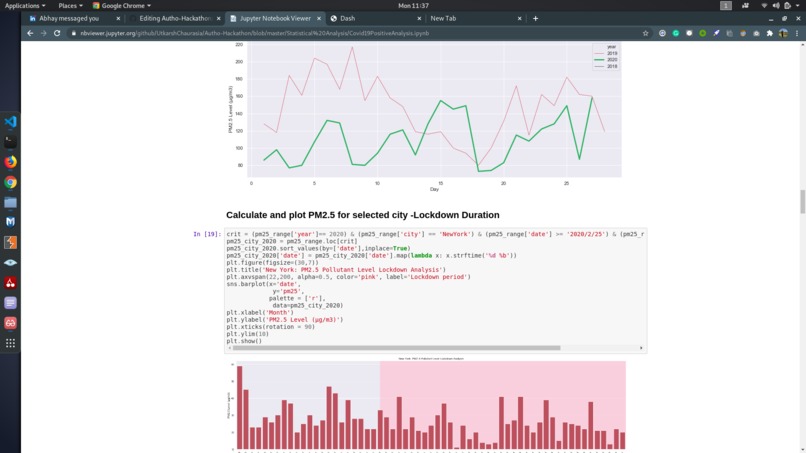Close the Dash tab
Viewport: 806px width, 453px height.
click(419, 19)
